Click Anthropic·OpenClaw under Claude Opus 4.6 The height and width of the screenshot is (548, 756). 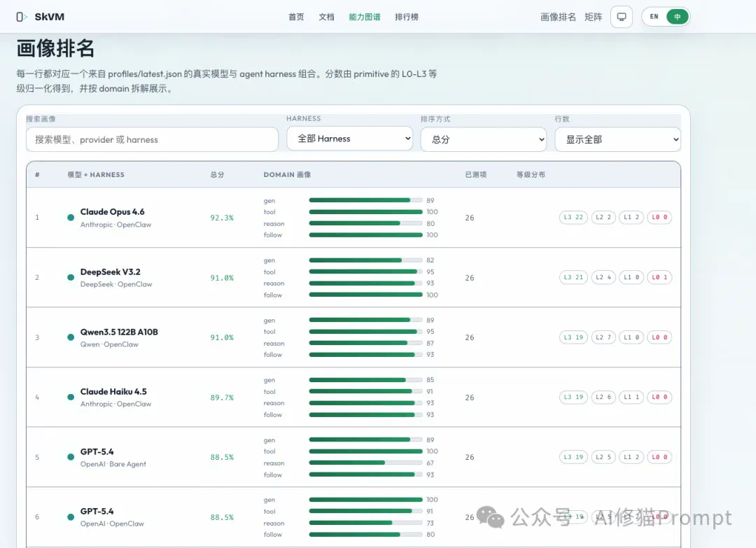click(x=115, y=225)
